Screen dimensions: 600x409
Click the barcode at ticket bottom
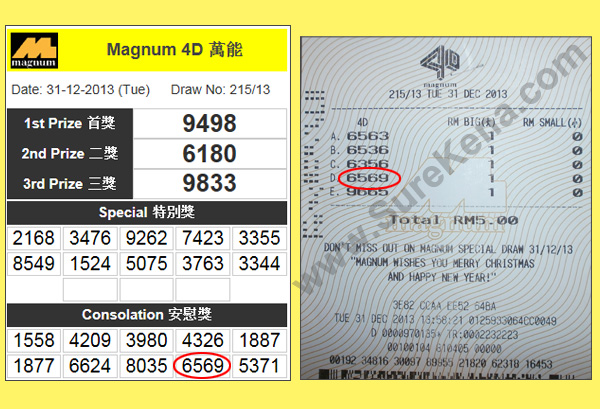click(446, 375)
